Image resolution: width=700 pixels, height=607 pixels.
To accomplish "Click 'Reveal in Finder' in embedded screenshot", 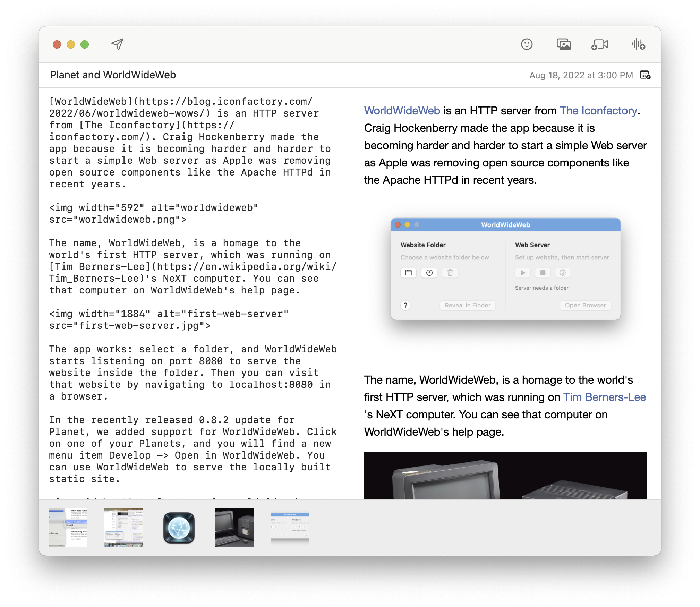I will coord(468,305).
